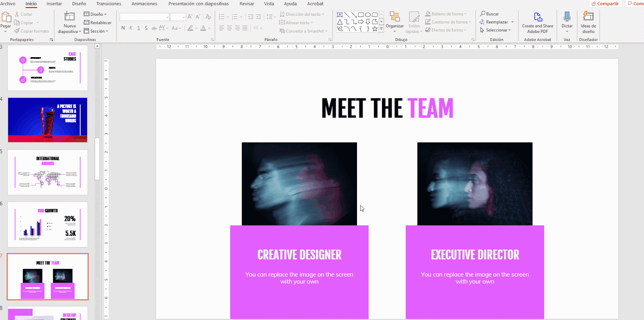The image size is (644, 320).
Task: Open the Insertar ribbon tab
Action: pos(54,4)
